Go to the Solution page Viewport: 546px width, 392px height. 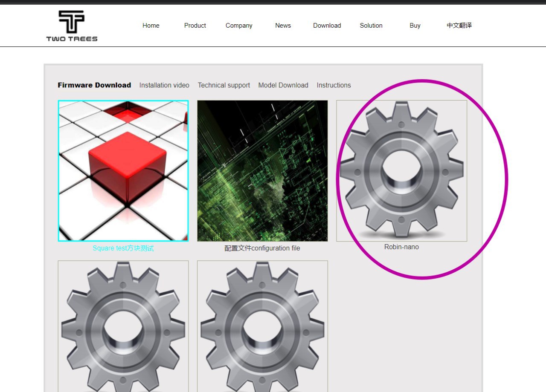pyautogui.click(x=371, y=26)
